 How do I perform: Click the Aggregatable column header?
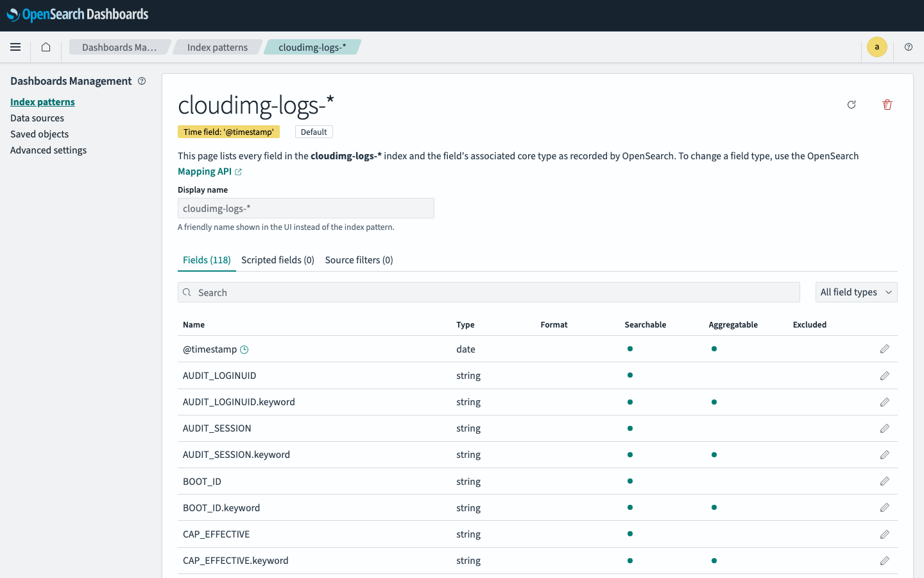(733, 325)
